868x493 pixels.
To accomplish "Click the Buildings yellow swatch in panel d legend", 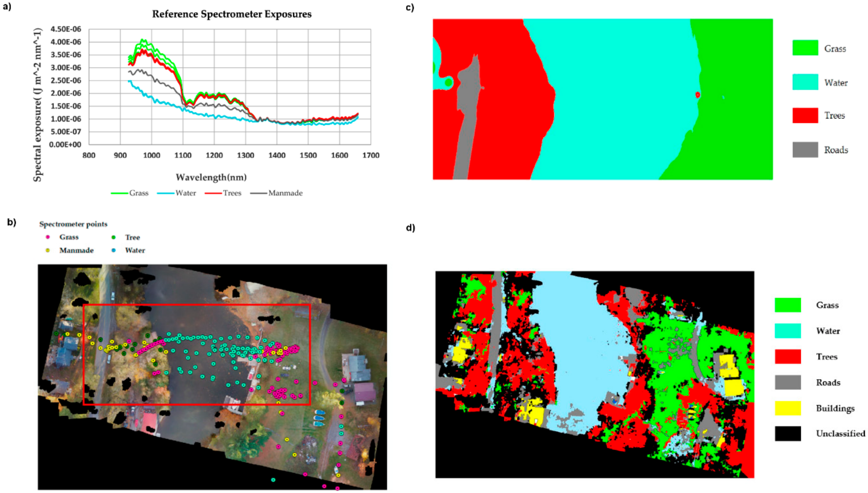I will point(788,408).
